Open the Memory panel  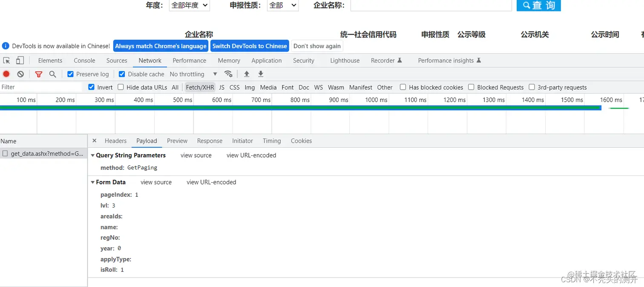click(229, 60)
